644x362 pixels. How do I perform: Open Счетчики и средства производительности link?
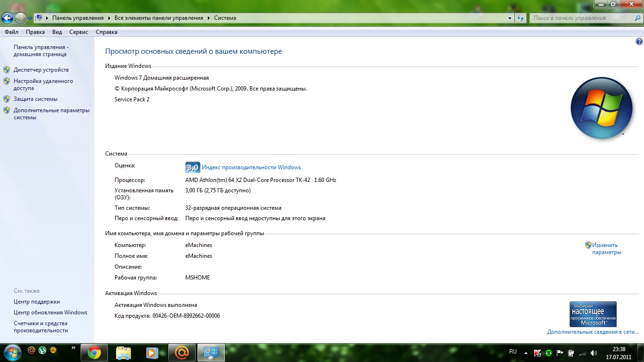point(41,327)
